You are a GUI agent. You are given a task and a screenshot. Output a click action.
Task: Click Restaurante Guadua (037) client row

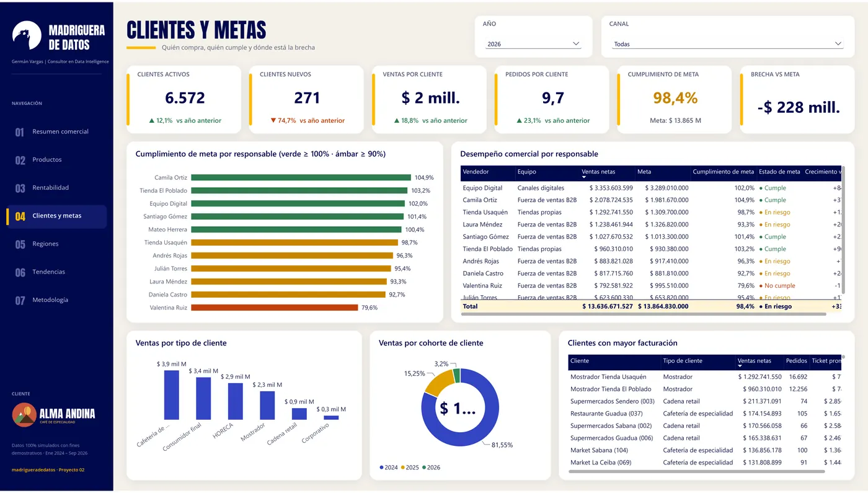click(x=706, y=414)
